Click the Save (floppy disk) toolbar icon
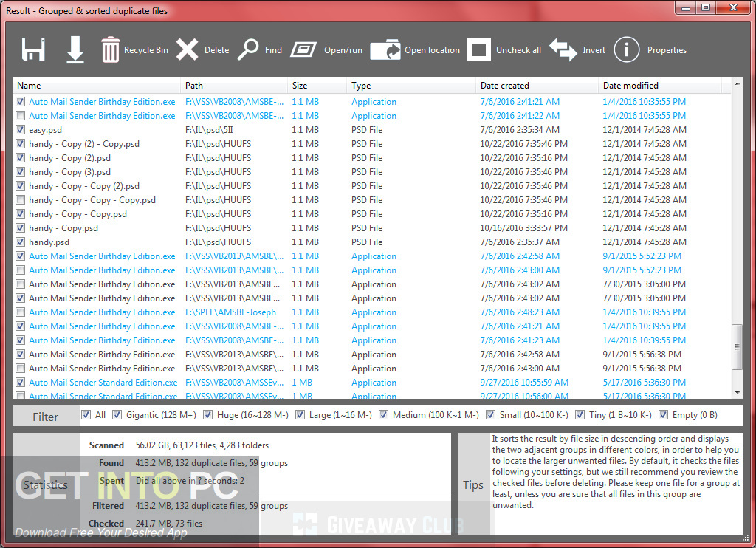 click(x=33, y=49)
